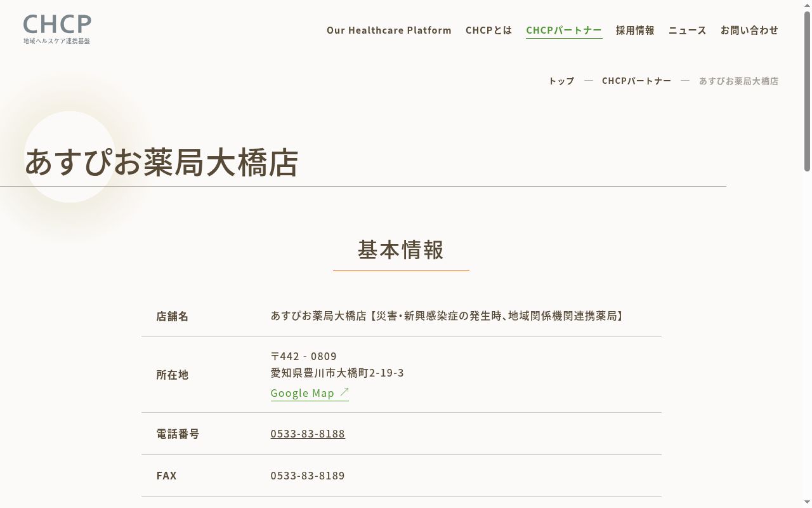This screenshot has width=812, height=508.
Task: Open the お問い合わせ navigation item
Action: pyautogui.click(x=749, y=30)
